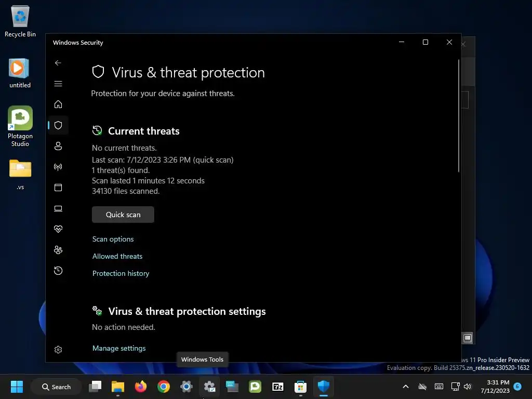Click the volume speaker tray icon
This screenshot has width=532, height=399.
pyautogui.click(x=468, y=387)
